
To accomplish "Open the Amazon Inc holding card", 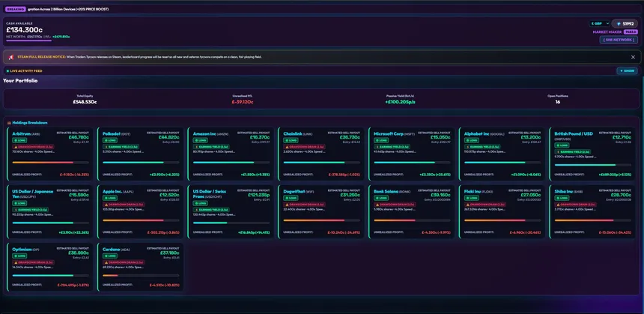I will point(231,154).
